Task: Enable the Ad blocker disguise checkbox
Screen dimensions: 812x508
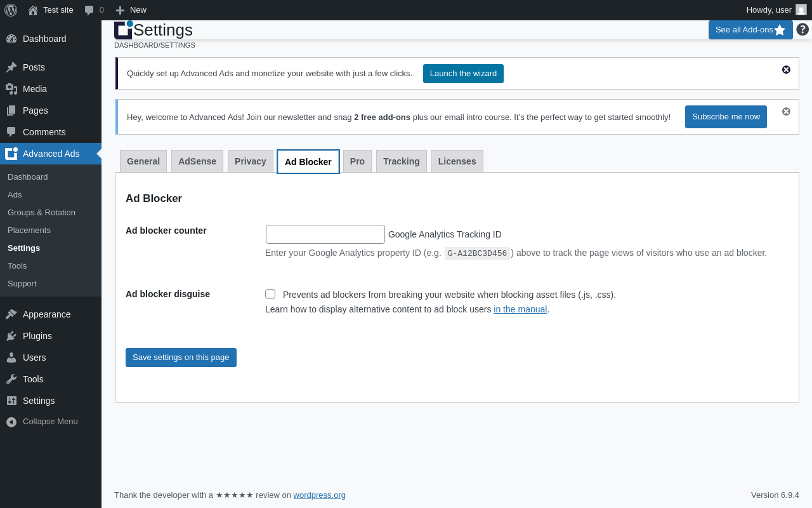Action: click(270, 294)
